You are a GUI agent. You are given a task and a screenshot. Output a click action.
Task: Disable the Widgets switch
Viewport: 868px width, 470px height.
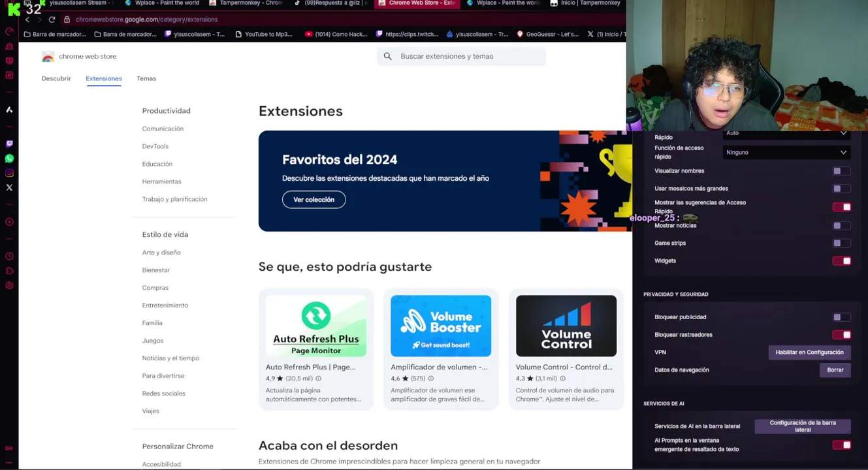point(841,261)
